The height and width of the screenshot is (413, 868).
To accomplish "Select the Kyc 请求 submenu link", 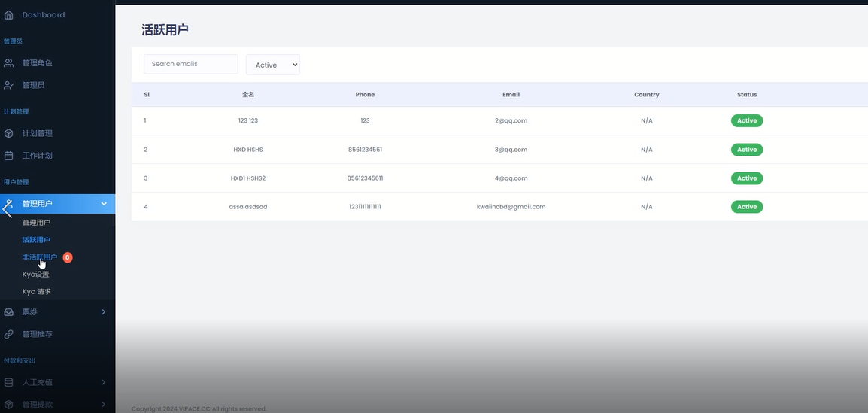I will (x=37, y=292).
